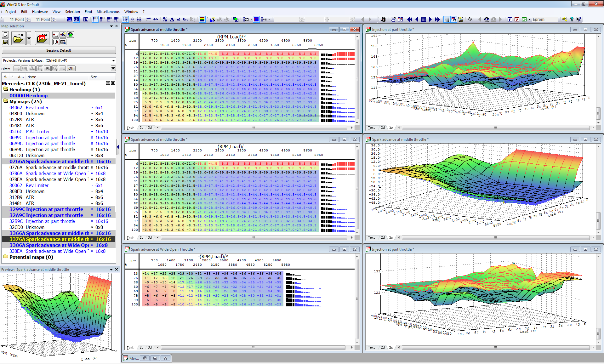The width and height of the screenshot is (604, 364).
Task: Click the floppy disk save project icon
Action: (x=5, y=42)
